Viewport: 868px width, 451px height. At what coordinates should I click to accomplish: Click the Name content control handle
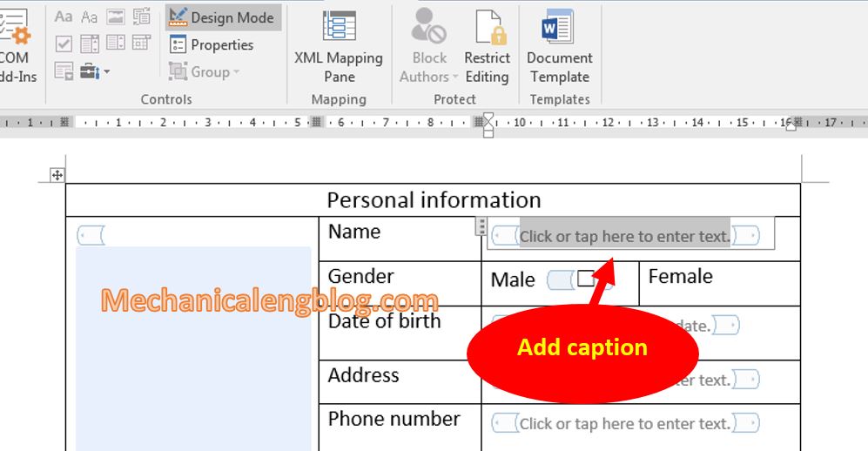click(x=481, y=225)
